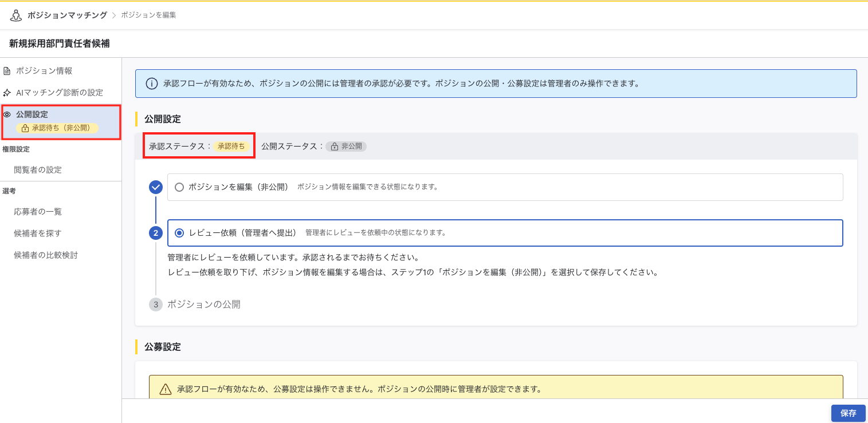Click the 選考 sidebar group label
This screenshot has width=868, height=423.
point(9,191)
